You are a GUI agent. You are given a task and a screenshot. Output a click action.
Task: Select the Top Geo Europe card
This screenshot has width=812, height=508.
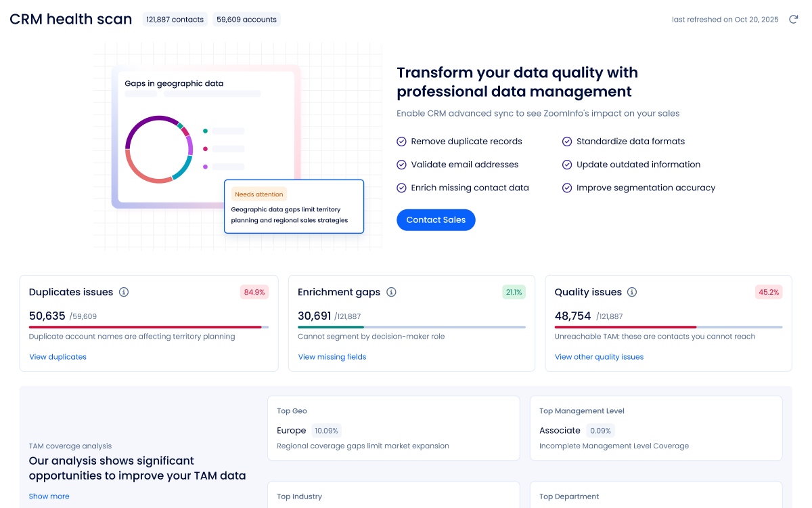pyautogui.click(x=394, y=428)
